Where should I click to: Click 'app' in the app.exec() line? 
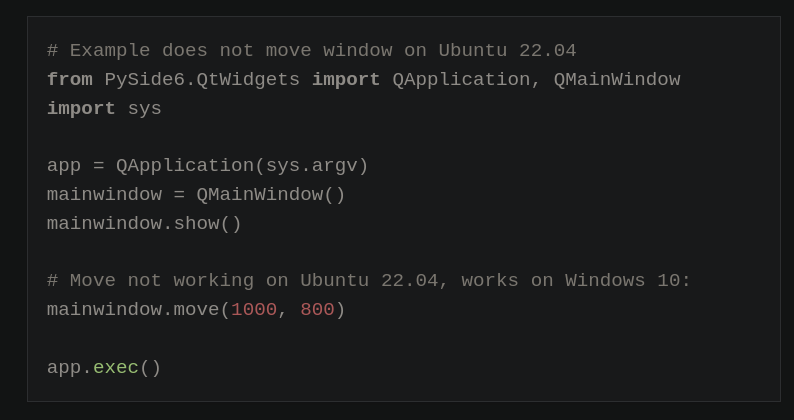coord(64,368)
